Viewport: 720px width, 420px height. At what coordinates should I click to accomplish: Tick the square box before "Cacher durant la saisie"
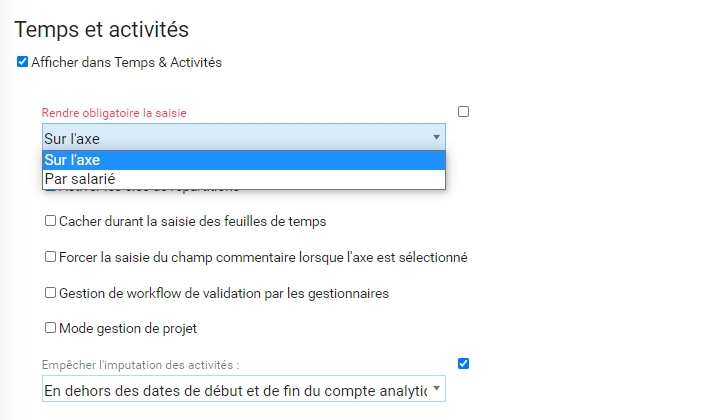[50, 221]
